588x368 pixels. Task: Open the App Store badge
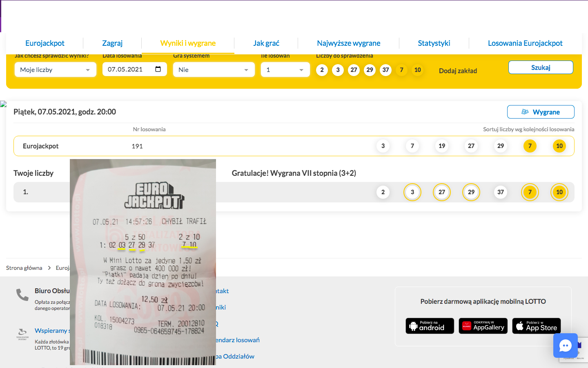click(537, 326)
